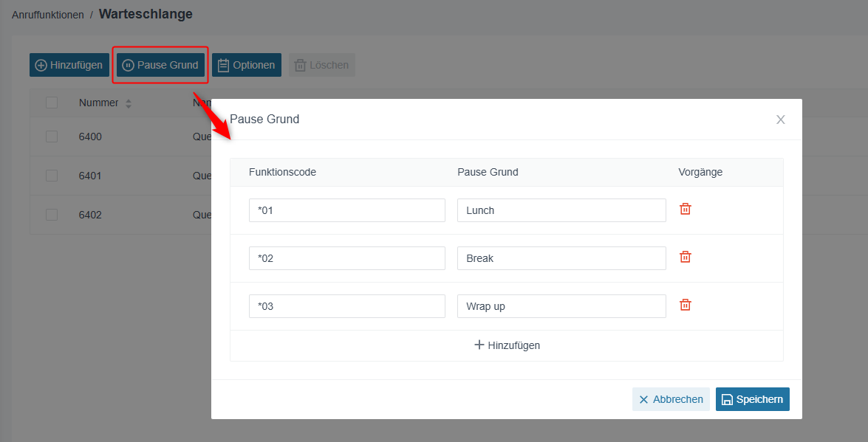
Task: Click the Funktionscode column header
Action: (x=282, y=172)
